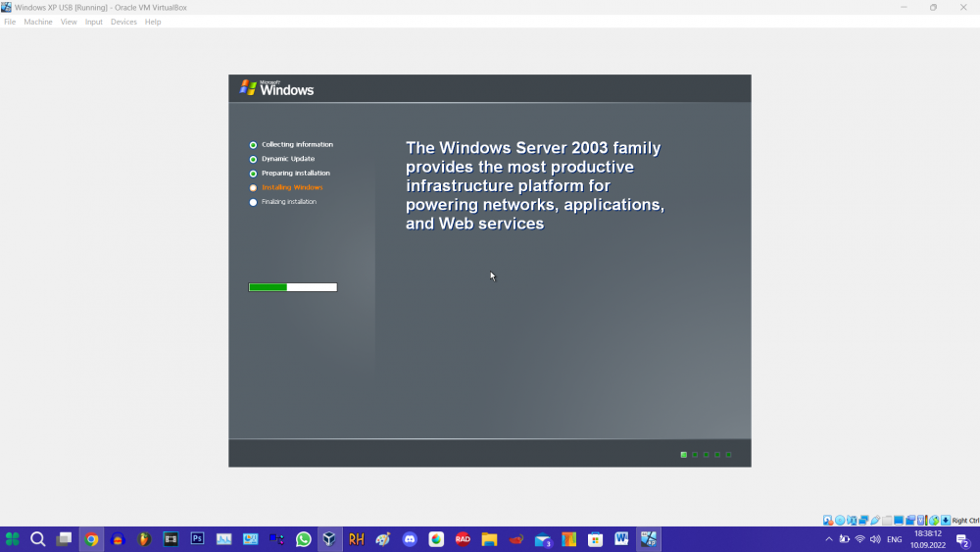Image resolution: width=980 pixels, height=552 pixels.
Task: Click the virtualization features V icon
Action: (x=920, y=520)
